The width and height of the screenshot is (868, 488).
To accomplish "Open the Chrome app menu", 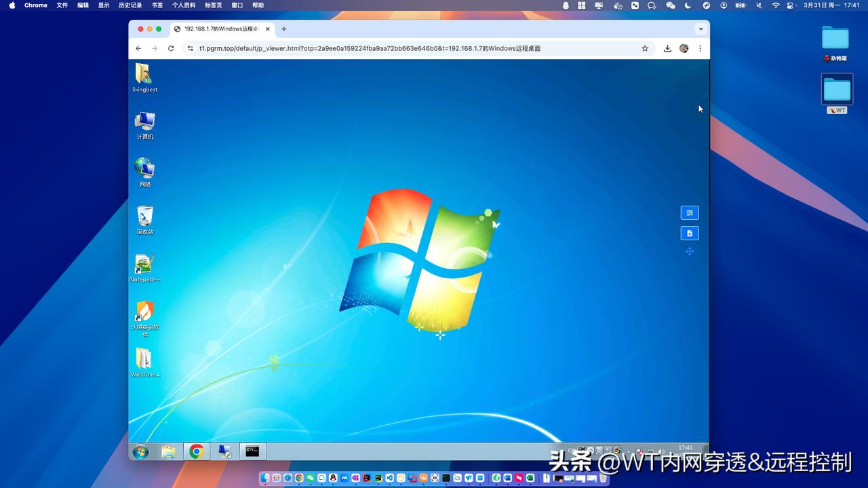I will tap(36, 5).
